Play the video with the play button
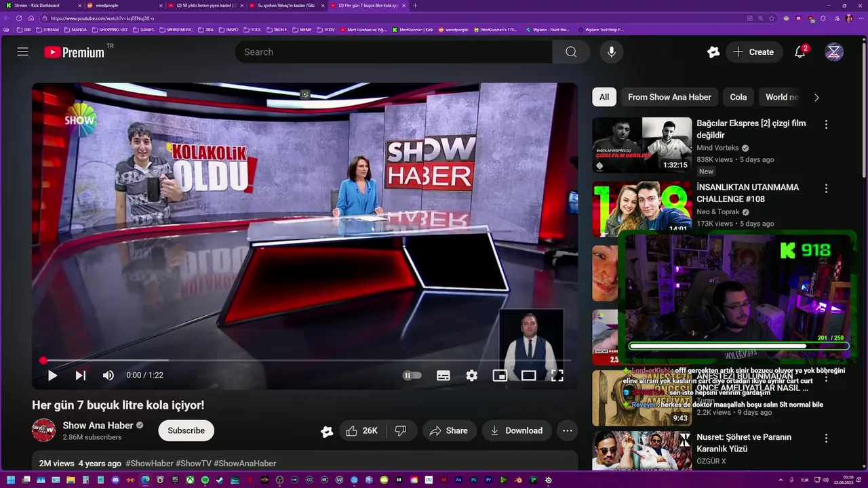The height and width of the screenshot is (488, 868). tap(52, 375)
